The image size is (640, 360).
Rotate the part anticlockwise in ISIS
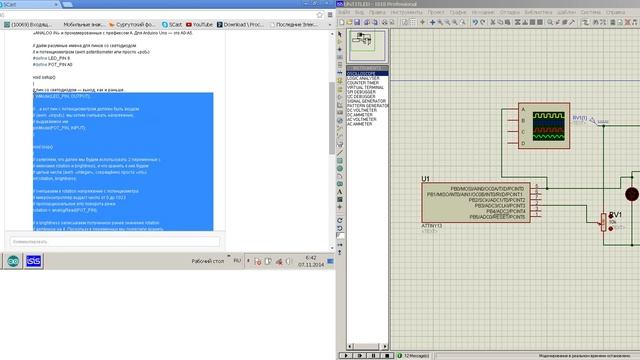[x=340, y=228]
